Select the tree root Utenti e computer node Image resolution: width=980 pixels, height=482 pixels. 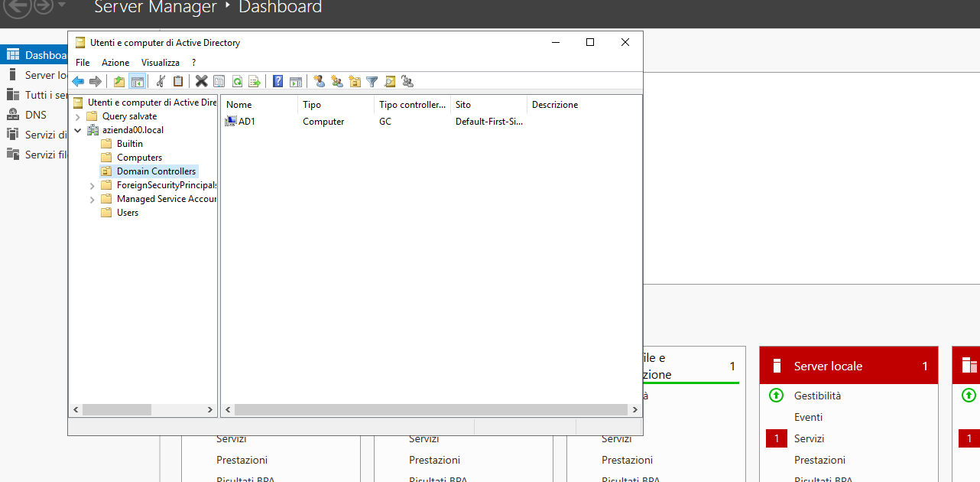pyautogui.click(x=152, y=103)
